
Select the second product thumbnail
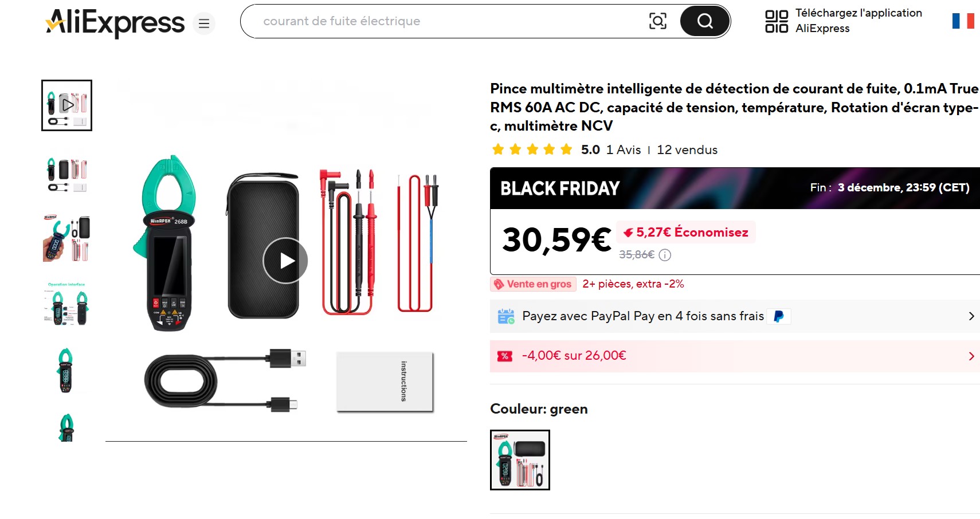(x=66, y=173)
